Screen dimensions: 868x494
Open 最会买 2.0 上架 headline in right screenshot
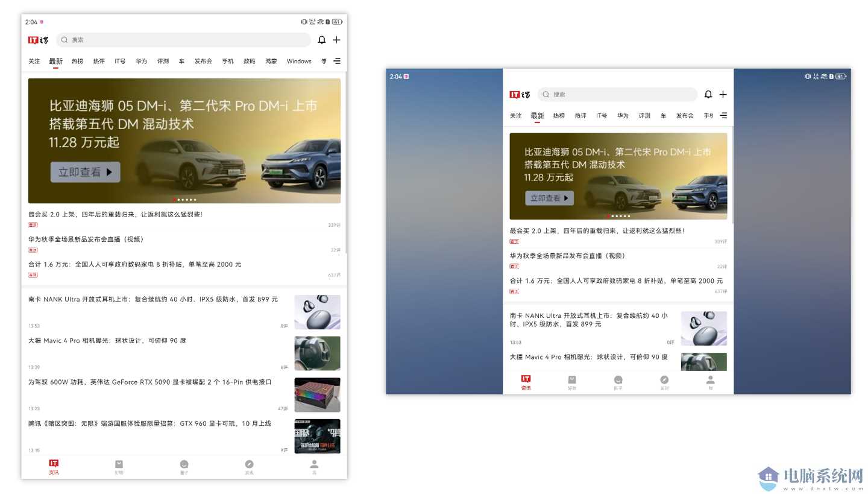[x=597, y=230]
